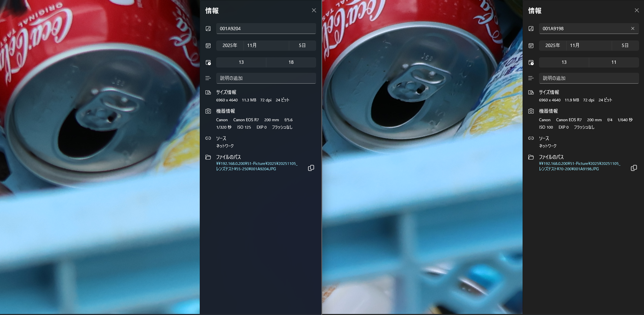Close the info panel for 001A9198
The width and height of the screenshot is (644, 315).
(637, 10)
